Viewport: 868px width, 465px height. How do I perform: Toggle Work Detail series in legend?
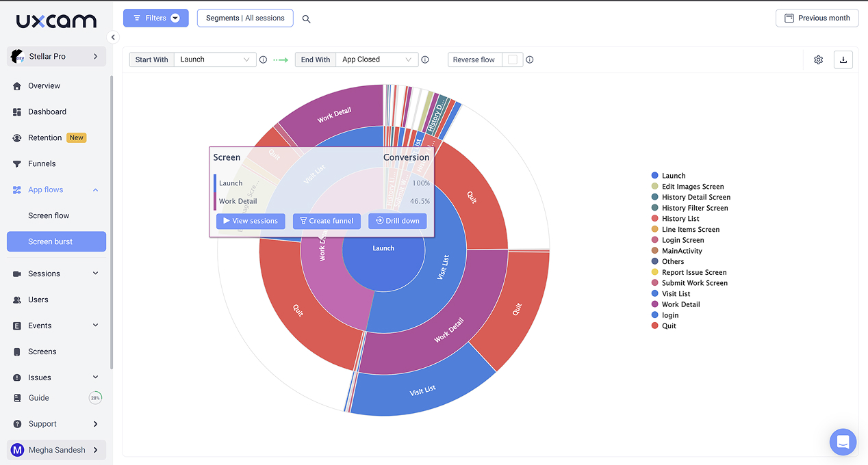(680, 304)
